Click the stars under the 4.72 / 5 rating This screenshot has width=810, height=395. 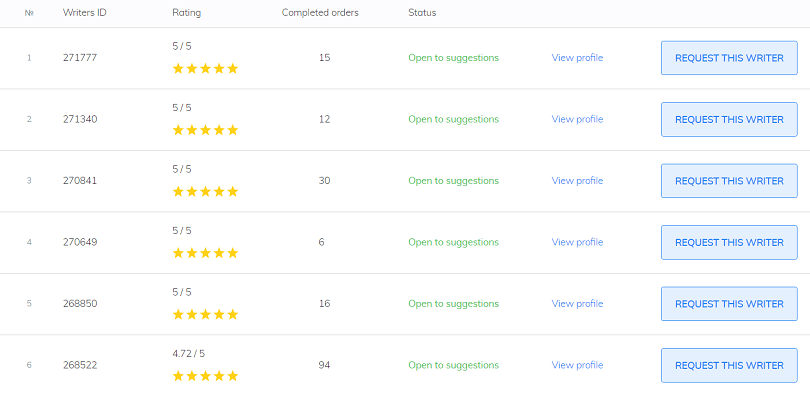point(205,376)
